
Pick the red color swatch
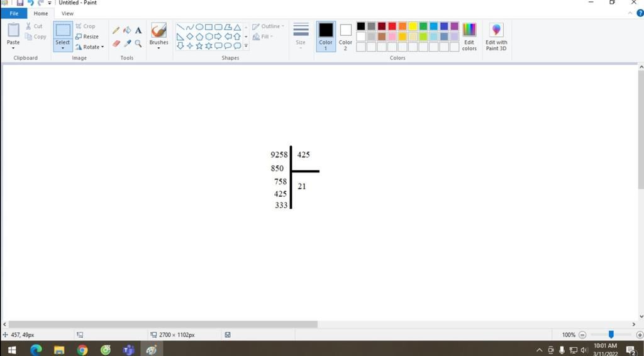(x=392, y=26)
